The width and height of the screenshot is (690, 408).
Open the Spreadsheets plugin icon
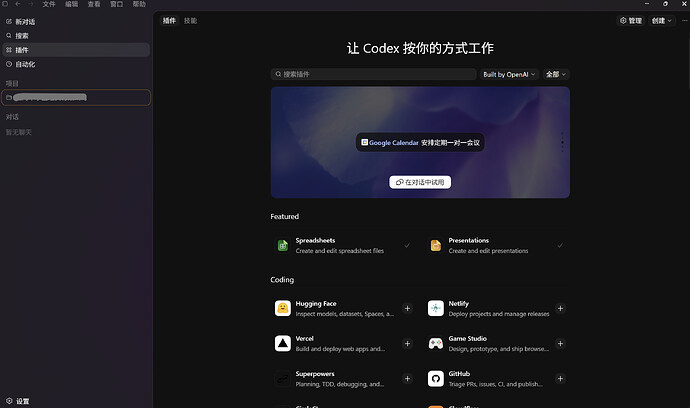pyautogui.click(x=283, y=246)
